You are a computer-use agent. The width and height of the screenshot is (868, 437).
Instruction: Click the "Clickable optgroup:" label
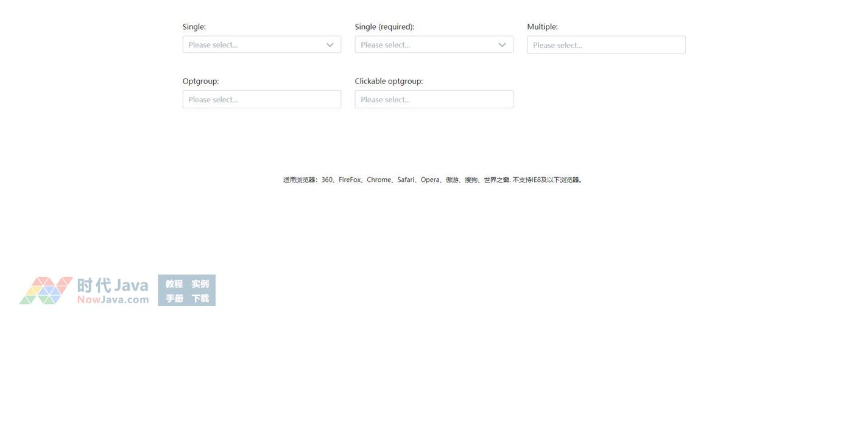[389, 81]
